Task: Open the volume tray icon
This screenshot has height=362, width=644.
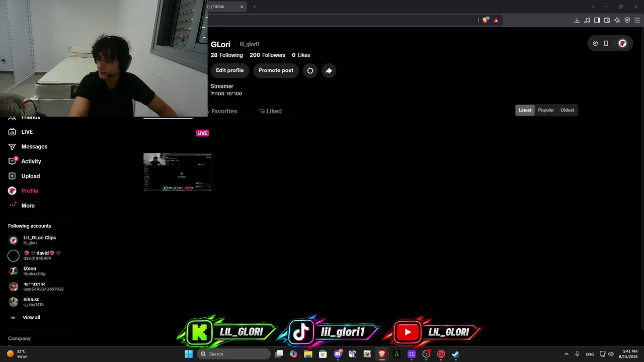Action: pos(611,354)
